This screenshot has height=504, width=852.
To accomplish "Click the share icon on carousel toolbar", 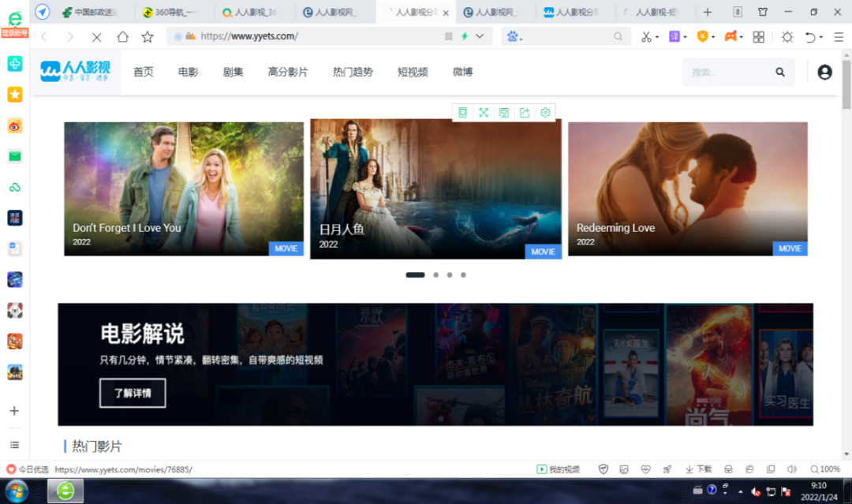I will (525, 113).
